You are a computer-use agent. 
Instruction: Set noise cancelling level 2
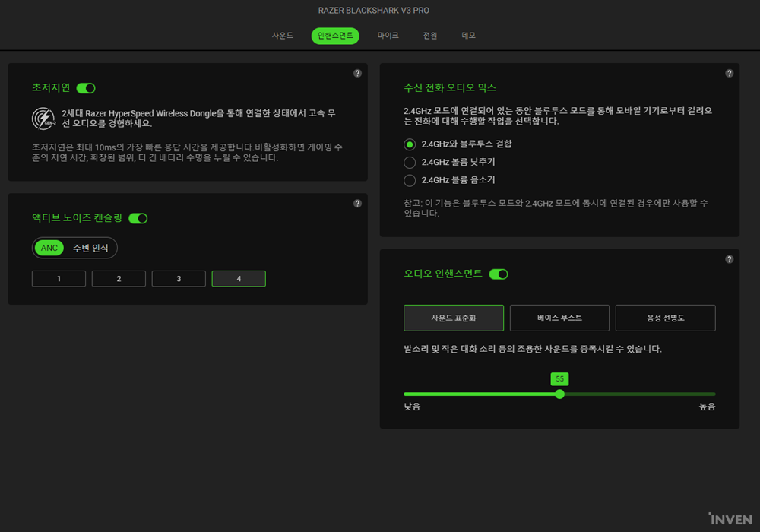[x=119, y=279]
